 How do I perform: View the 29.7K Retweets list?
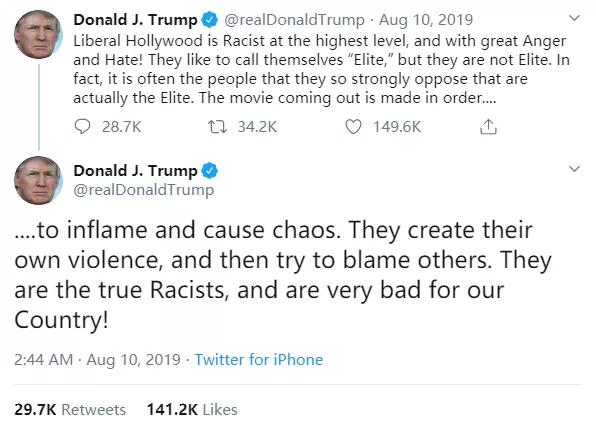click(x=70, y=410)
